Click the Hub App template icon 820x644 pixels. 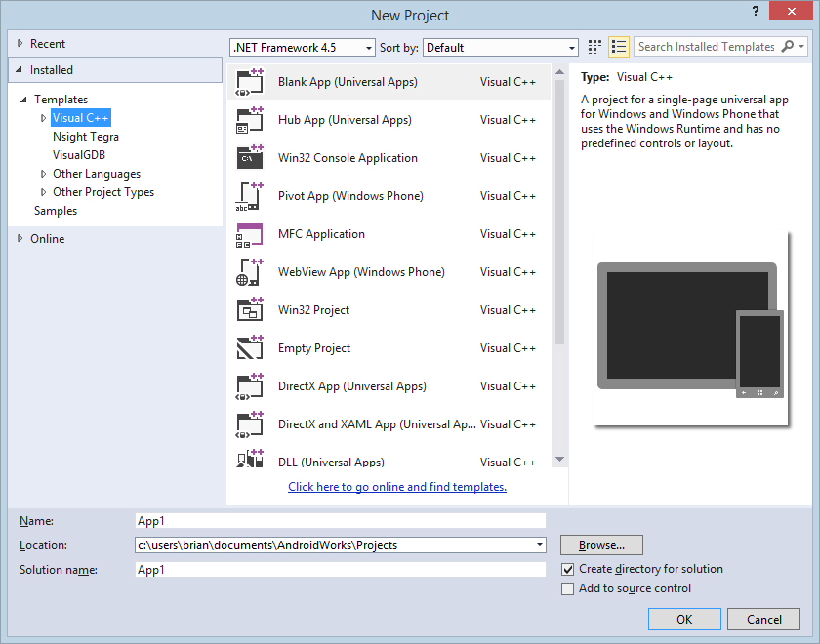pos(250,120)
